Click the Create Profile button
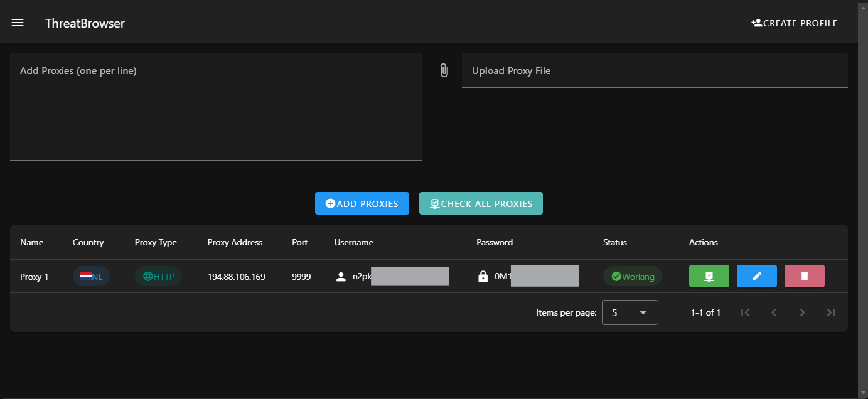 [x=795, y=23]
